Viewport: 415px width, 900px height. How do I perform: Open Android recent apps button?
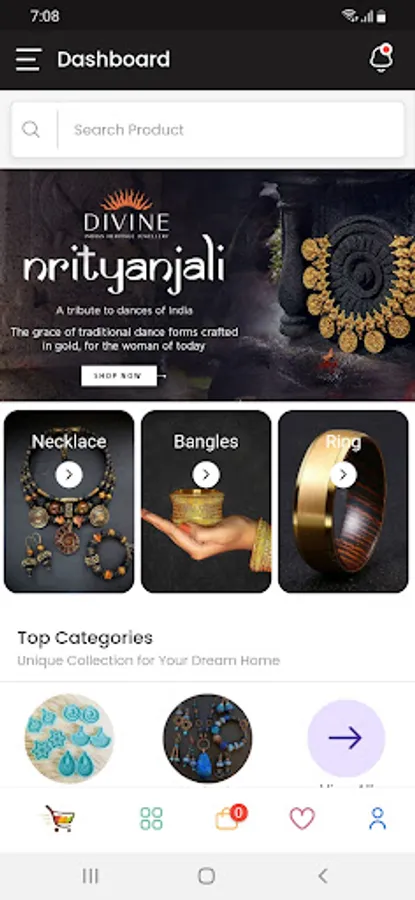[x=90, y=876]
